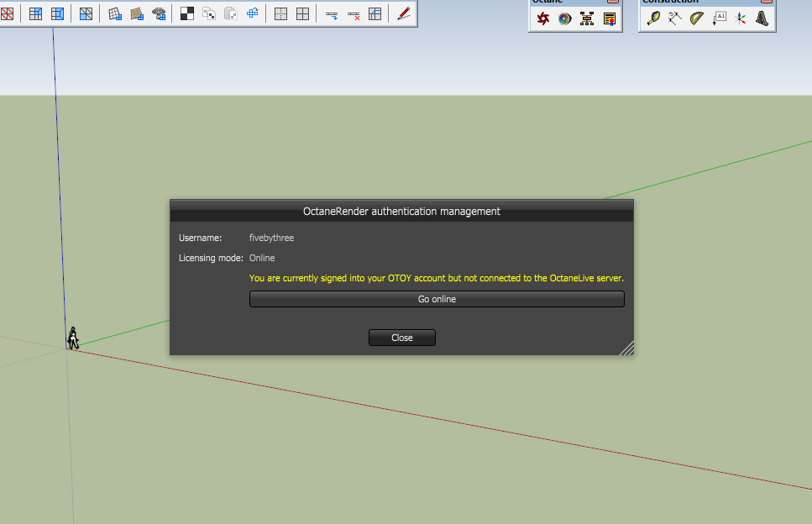Select the Protractor tool
The height and width of the screenshot is (524, 812).
pyautogui.click(x=697, y=18)
